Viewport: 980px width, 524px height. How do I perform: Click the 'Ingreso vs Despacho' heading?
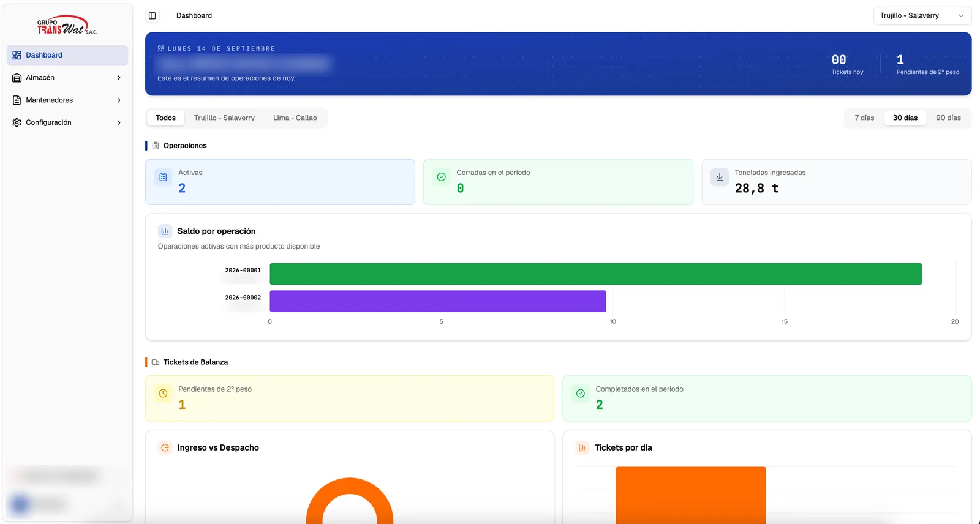pyautogui.click(x=218, y=447)
